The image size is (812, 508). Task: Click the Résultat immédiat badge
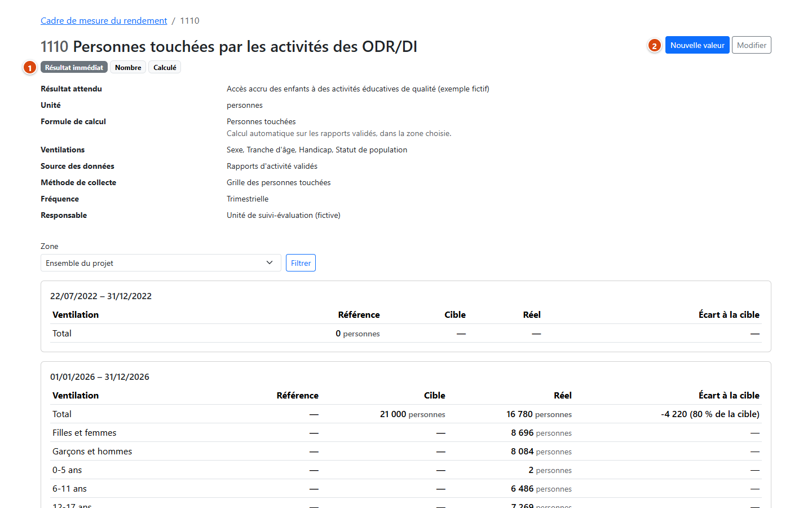click(x=74, y=67)
